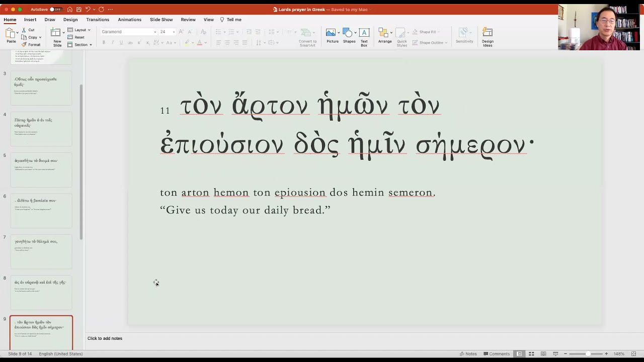The height and width of the screenshot is (362, 644).
Task: Save the presentation with the floppy disk icon
Action: click(78, 9)
